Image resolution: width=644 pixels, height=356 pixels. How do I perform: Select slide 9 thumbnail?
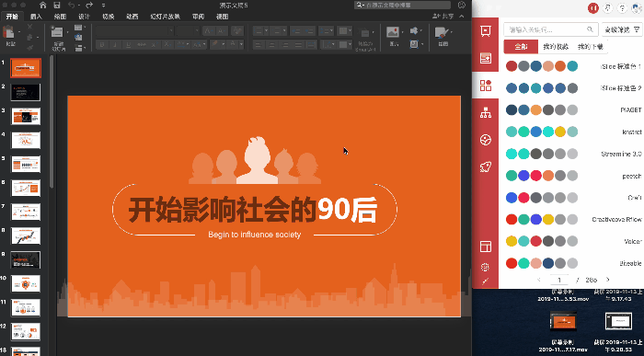coord(26,260)
